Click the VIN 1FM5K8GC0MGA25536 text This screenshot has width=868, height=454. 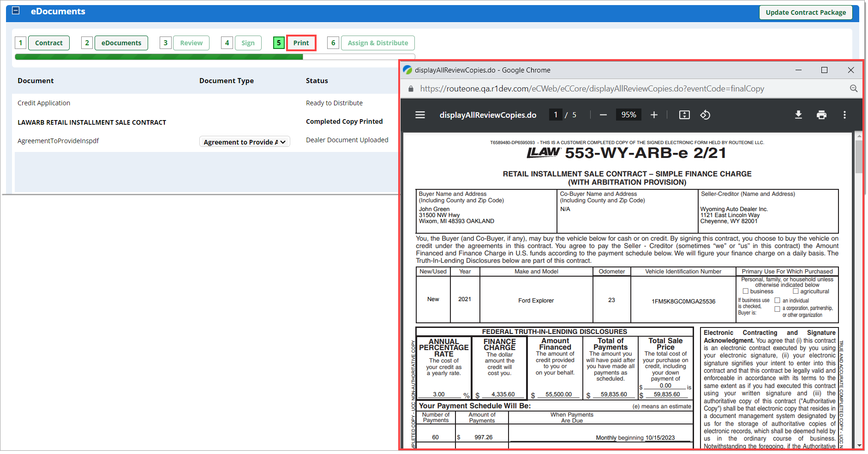click(x=683, y=301)
